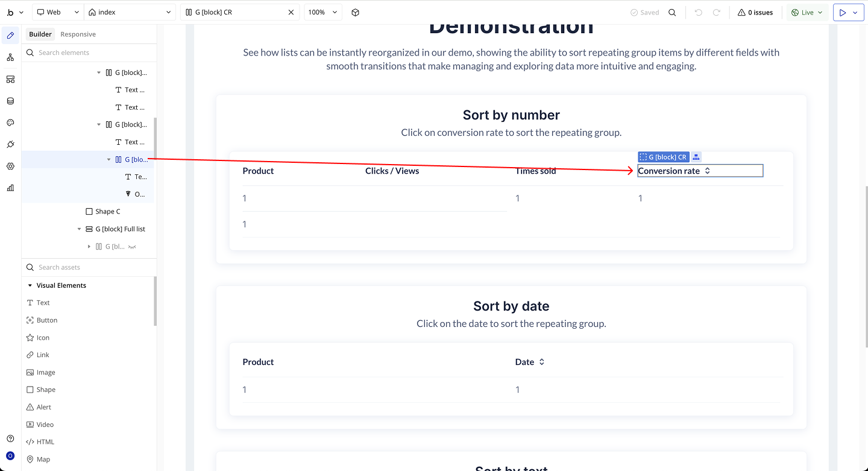Click the 0 issues button
The height and width of the screenshot is (471, 868).
[x=755, y=12]
